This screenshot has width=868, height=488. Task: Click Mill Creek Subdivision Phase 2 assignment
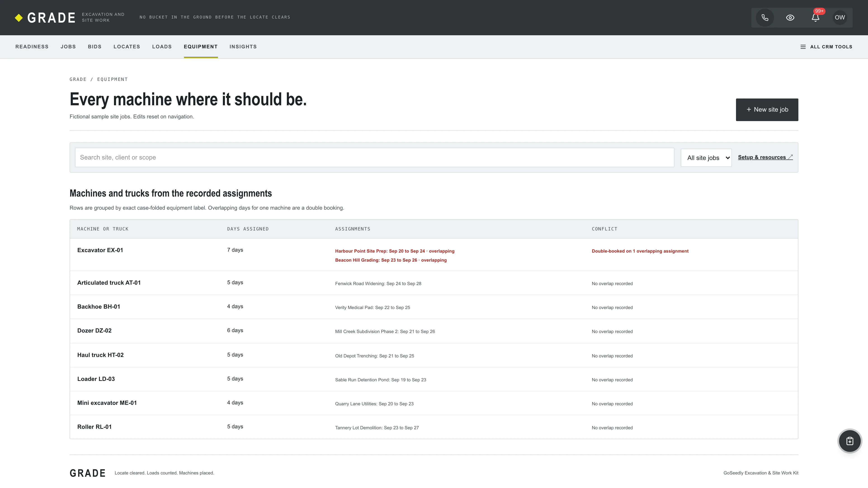click(385, 332)
